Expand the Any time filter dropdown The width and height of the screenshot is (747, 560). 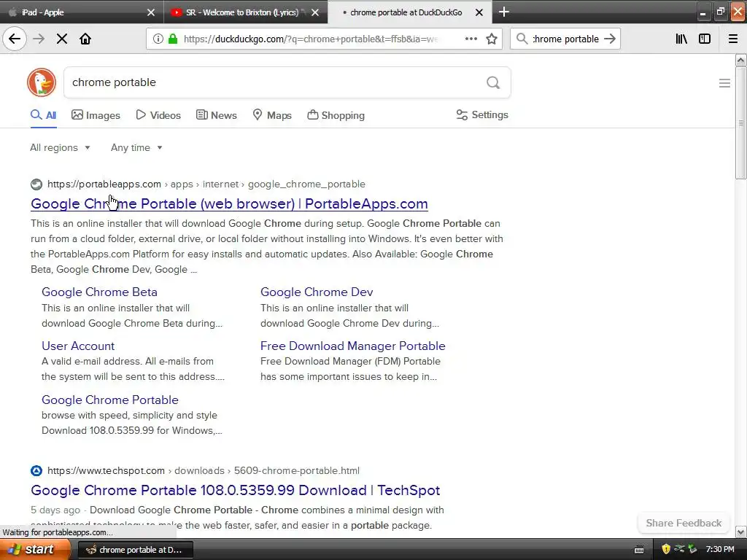click(136, 147)
